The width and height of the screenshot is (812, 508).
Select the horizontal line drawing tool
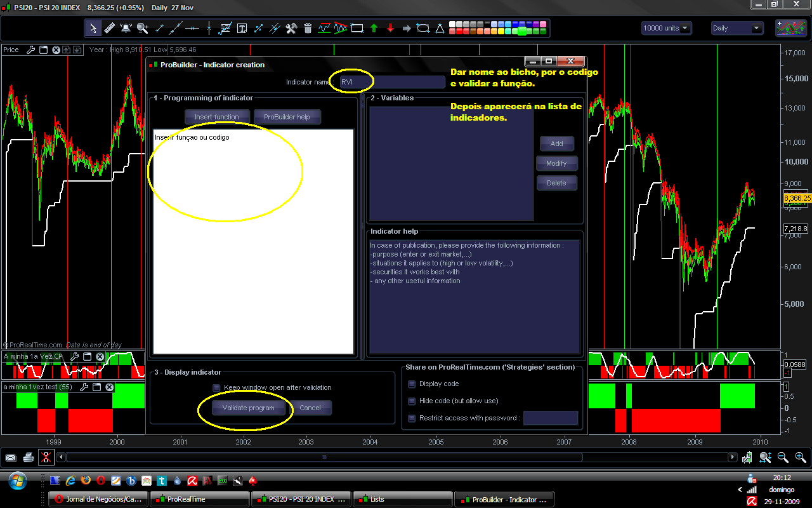192,28
